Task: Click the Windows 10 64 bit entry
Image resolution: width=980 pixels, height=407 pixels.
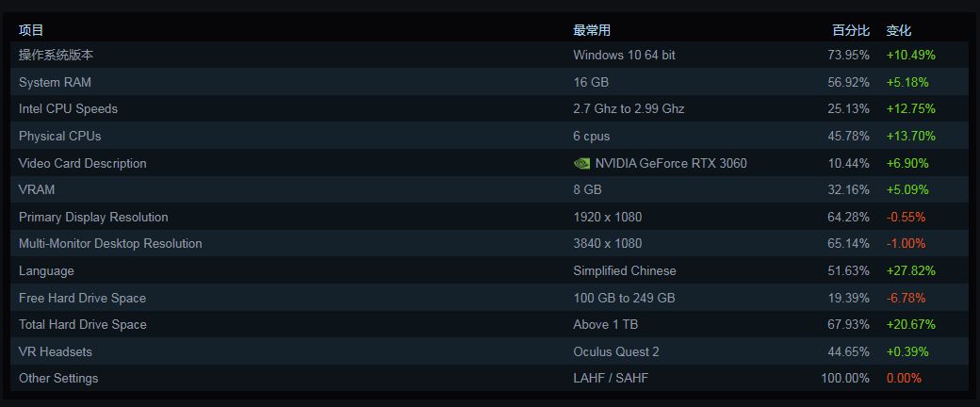Action: click(x=625, y=55)
